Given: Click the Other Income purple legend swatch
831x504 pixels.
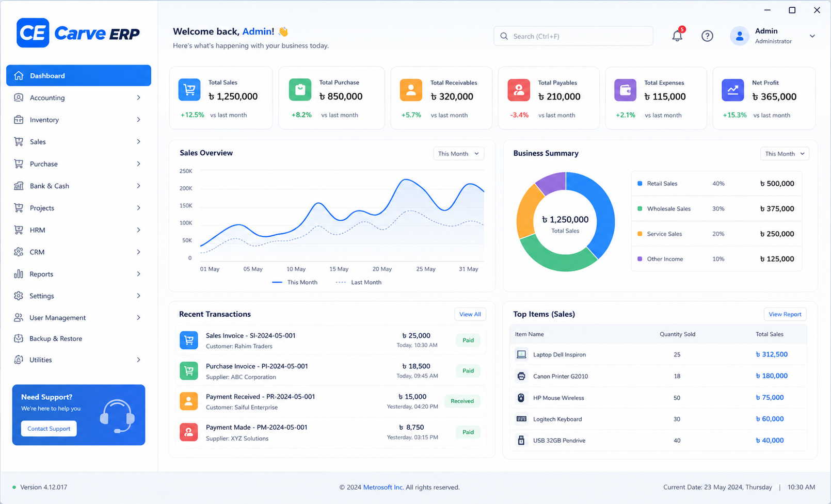Looking at the screenshot, I should [640, 259].
